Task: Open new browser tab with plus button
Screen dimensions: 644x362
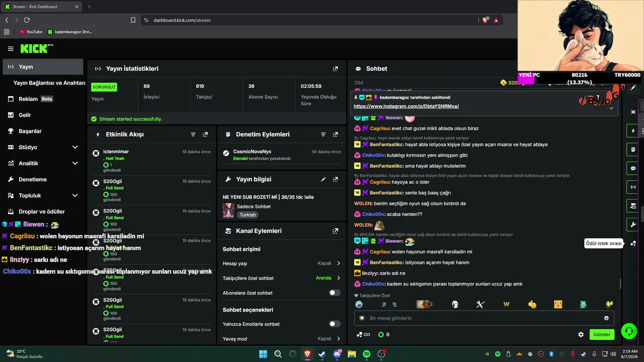Action: tap(89, 7)
